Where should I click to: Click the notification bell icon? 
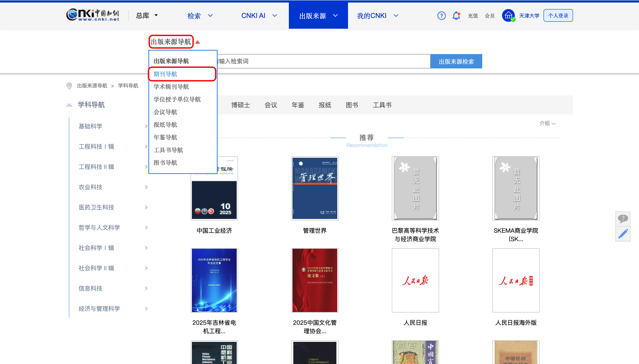tap(456, 15)
